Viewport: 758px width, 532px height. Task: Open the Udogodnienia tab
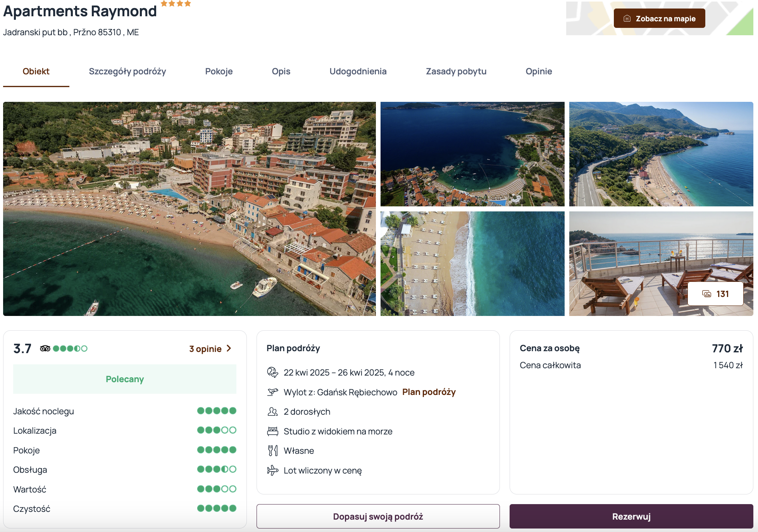point(358,71)
